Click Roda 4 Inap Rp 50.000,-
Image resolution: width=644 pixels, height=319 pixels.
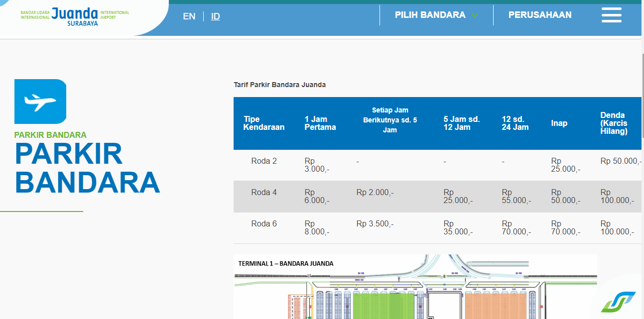pos(566,197)
